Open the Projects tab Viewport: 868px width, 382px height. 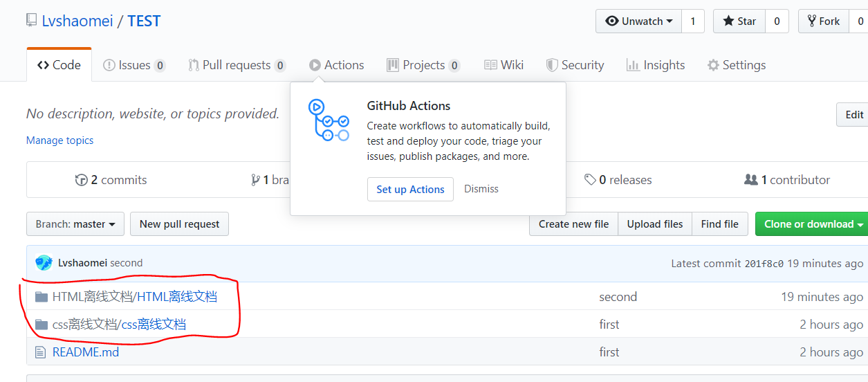tap(423, 65)
